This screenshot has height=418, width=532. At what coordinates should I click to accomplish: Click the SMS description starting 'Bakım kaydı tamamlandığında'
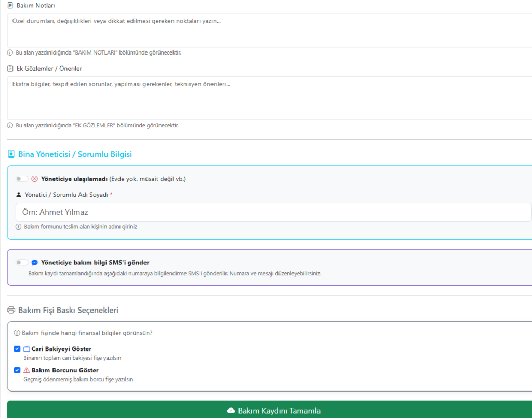click(175, 273)
